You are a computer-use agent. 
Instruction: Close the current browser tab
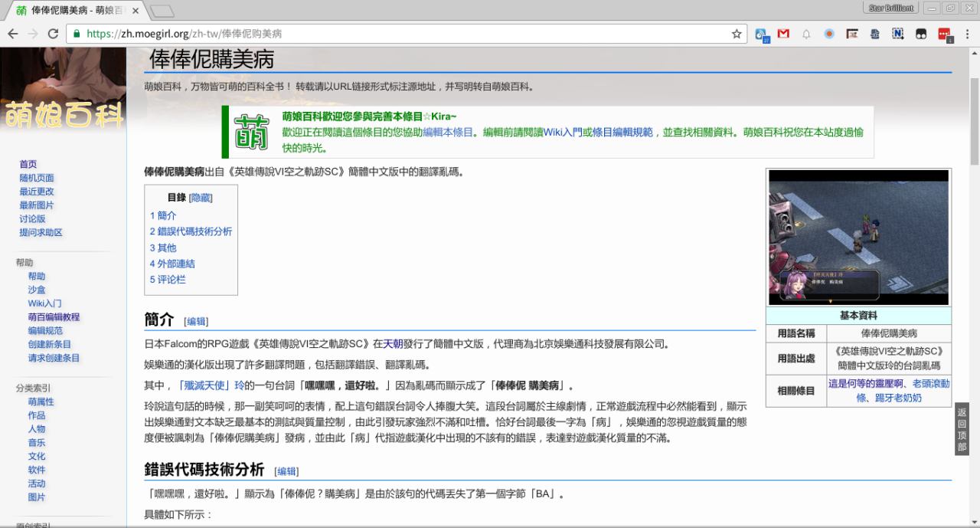(x=136, y=11)
